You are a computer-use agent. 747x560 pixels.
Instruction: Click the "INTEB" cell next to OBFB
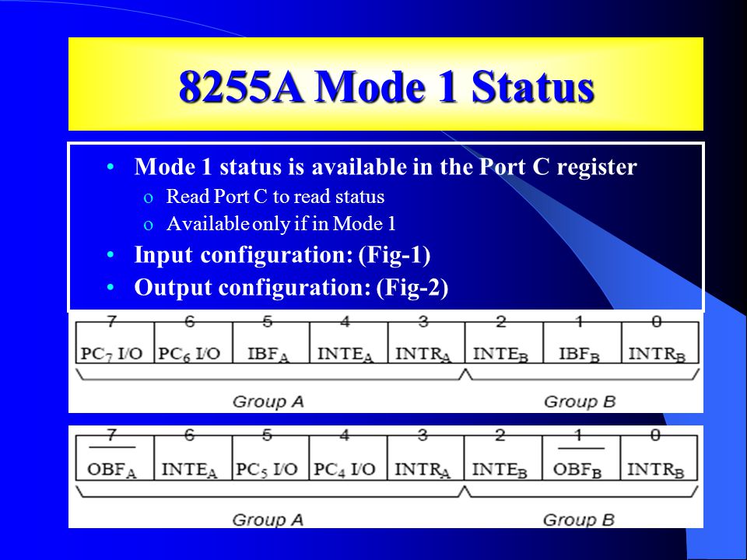point(503,459)
